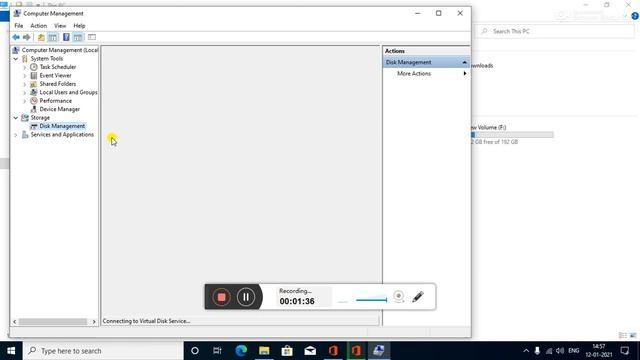Click Computer Management icon in taskbar
Screen dimensions: 640x360
[x=379, y=351]
